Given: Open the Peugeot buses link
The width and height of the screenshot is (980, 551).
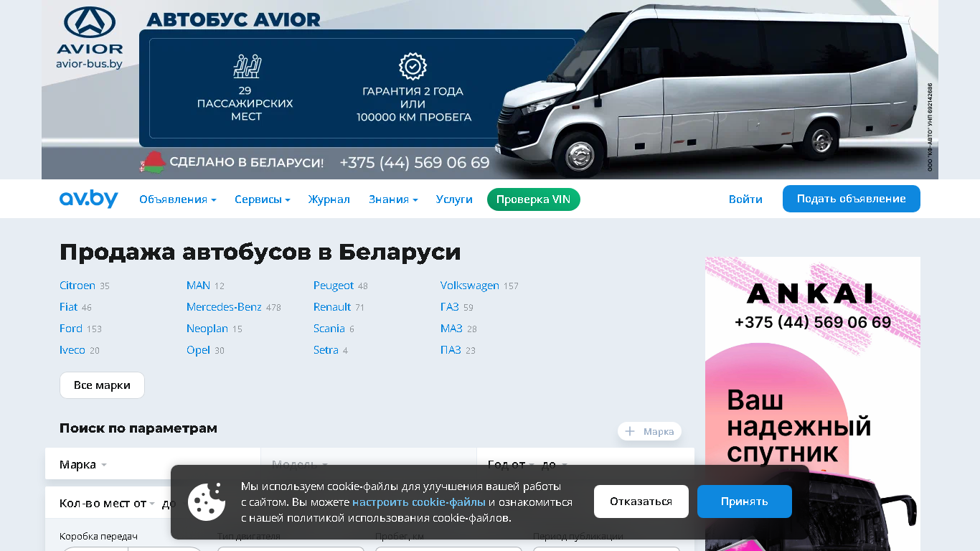Looking at the screenshot, I should pyautogui.click(x=334, y=286).
